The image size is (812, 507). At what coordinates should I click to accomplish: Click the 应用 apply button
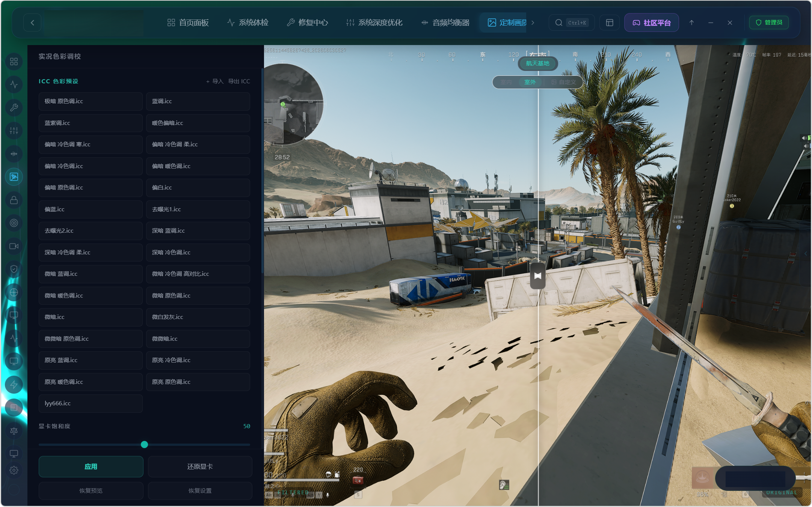coord(91,466)
